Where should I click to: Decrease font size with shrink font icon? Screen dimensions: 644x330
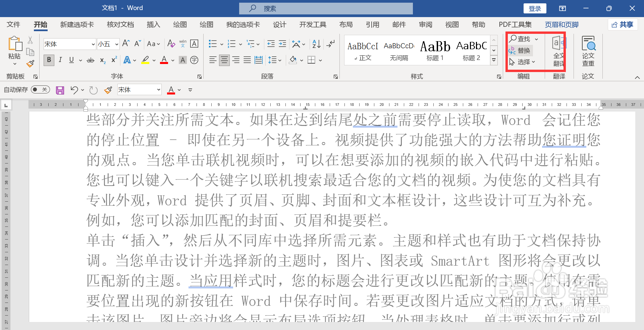click(x=138, y=44)
